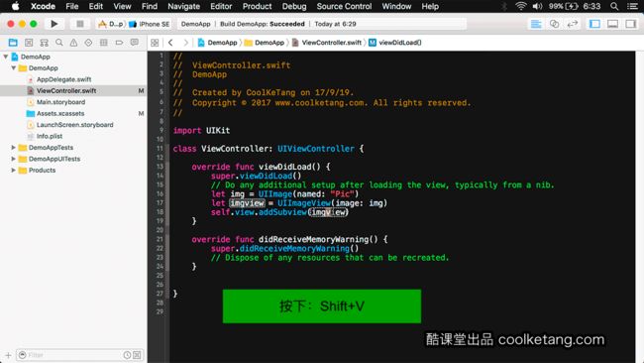Screen dimensions: 644x363
Task: Go forward in editor history
Action: (x=185, y=43)
